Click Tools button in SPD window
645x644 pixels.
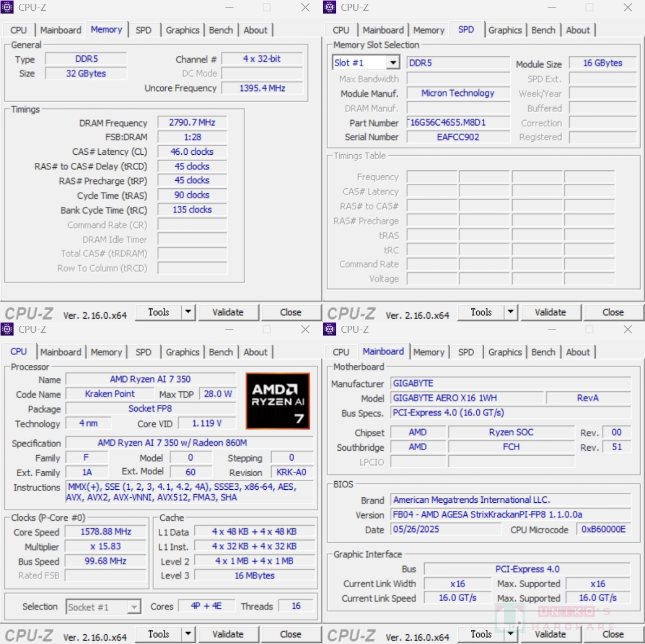click(x=481, y=312)
